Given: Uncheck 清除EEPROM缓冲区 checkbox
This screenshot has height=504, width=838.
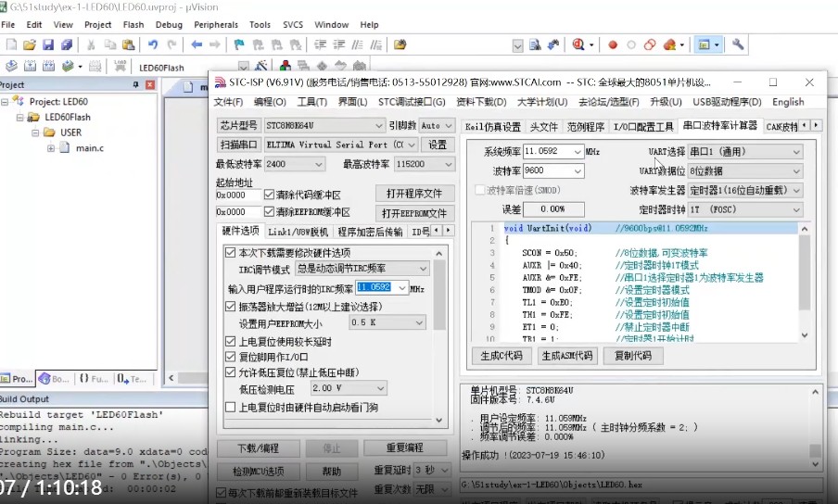Looking at the screenshot, I should tap(270, 212).
